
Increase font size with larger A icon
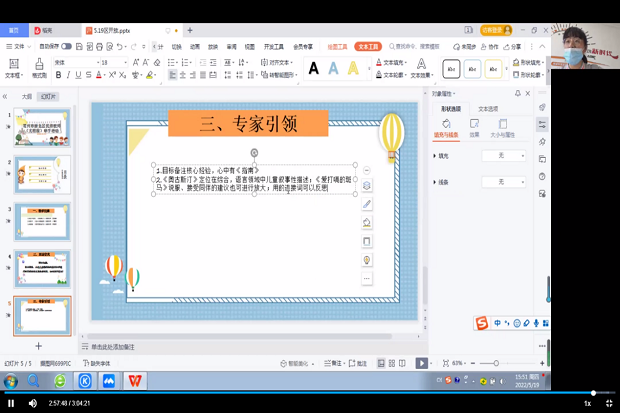coord(136,63)
